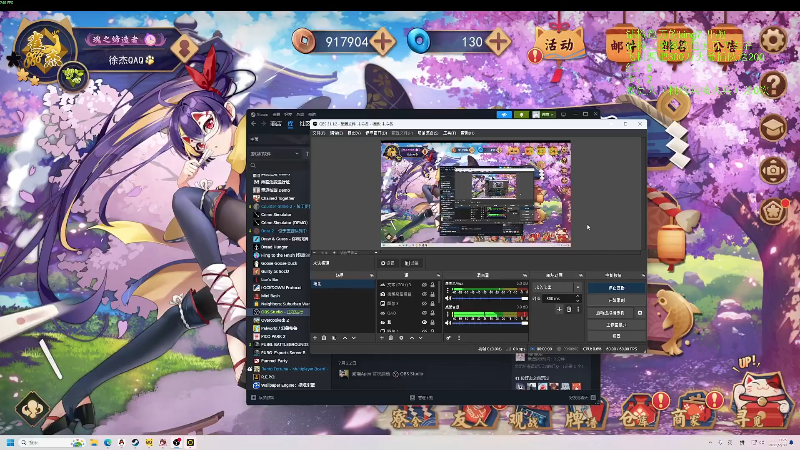Screen dimensions: 800x450
Task: Open advanced audio properties in mixer toolbar
Action: point(448,338)
